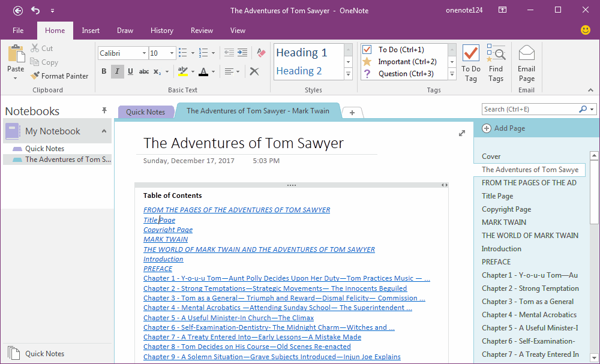The width and height of the screenshot is (600, 364).
Task: Copy the selection to clipboard
Action: click(44, 62)
